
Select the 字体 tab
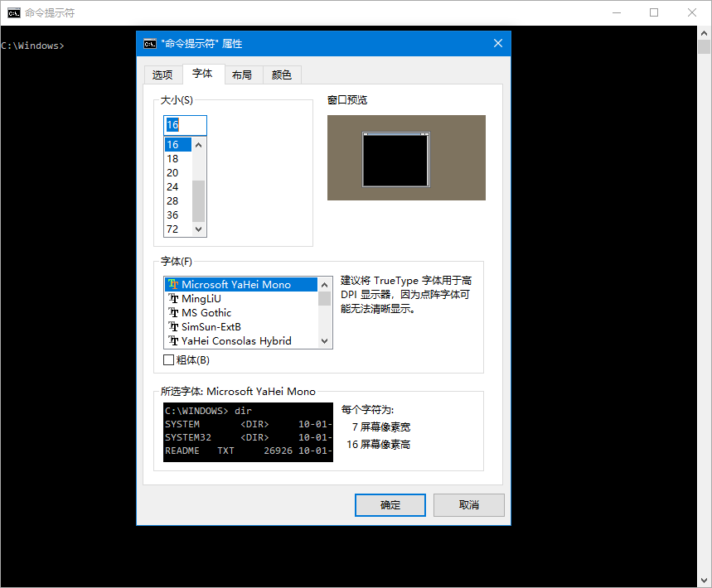(202, 74)
